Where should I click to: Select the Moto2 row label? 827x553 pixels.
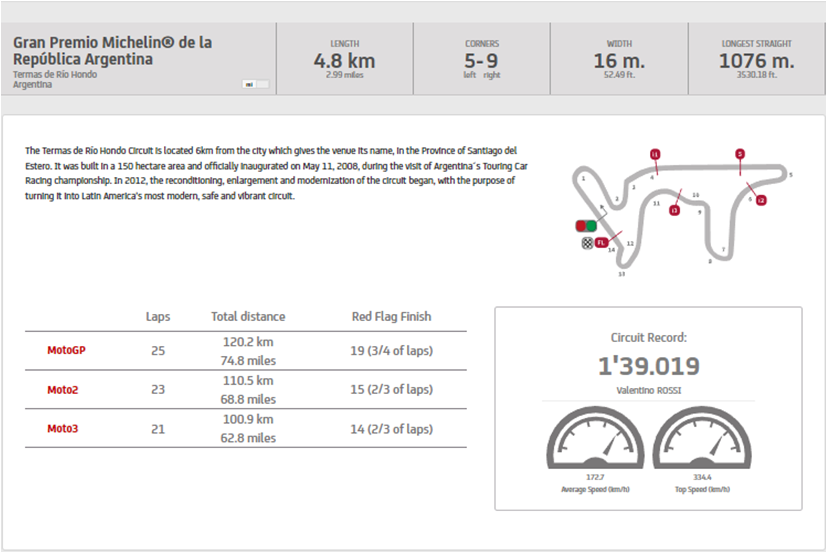click(x=63, y=390)
